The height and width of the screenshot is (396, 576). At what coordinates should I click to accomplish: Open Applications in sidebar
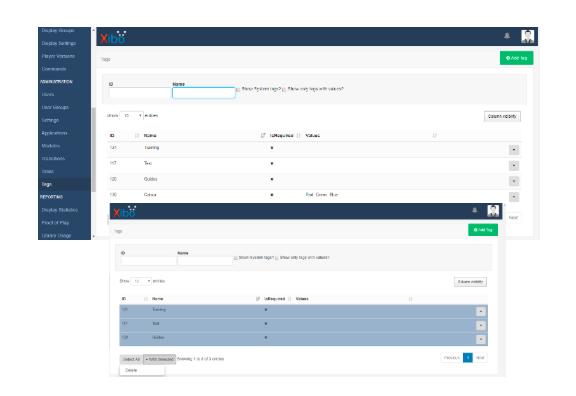click(x=54, y=133)
